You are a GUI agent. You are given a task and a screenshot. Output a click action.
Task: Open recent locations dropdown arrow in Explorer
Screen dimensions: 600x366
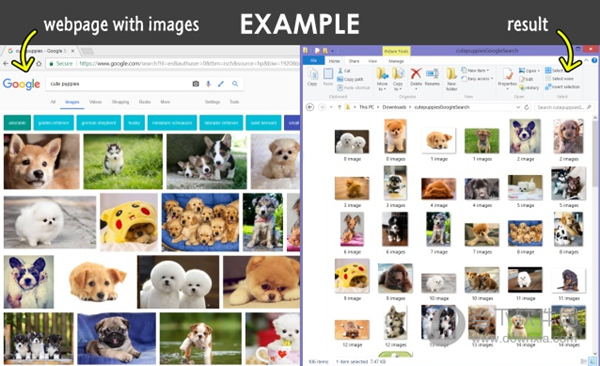[331, 107]
